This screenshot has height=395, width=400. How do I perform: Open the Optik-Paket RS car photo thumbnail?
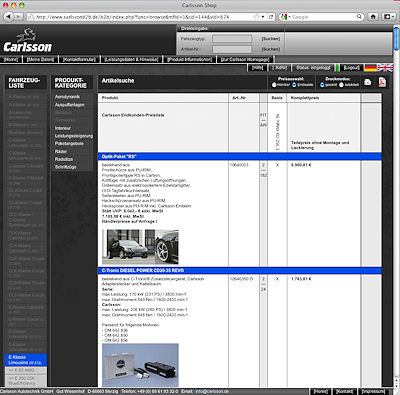point(140,247)
